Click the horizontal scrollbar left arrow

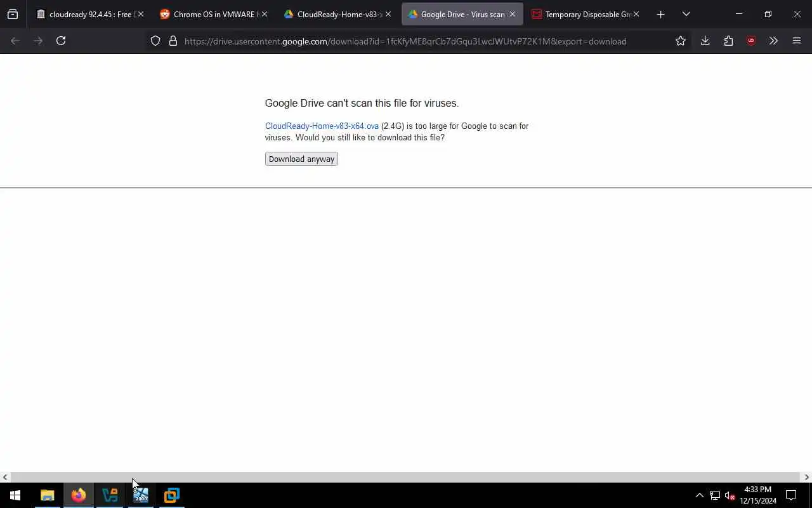[x=5, y=477]
